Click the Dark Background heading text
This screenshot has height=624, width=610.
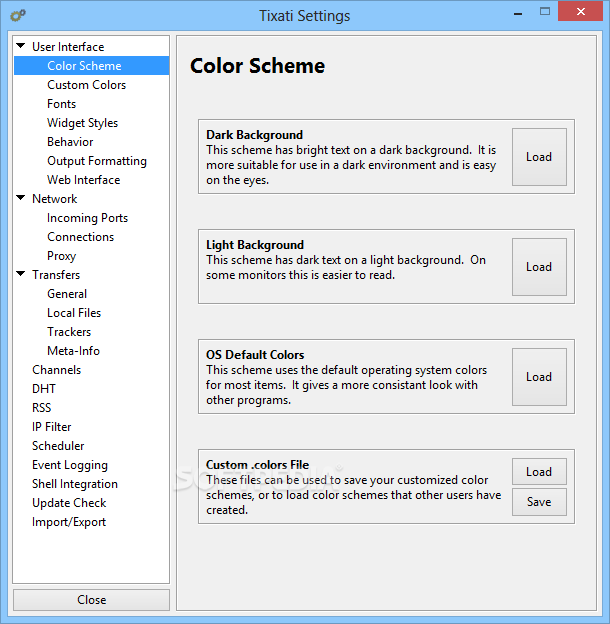(254, 135)
